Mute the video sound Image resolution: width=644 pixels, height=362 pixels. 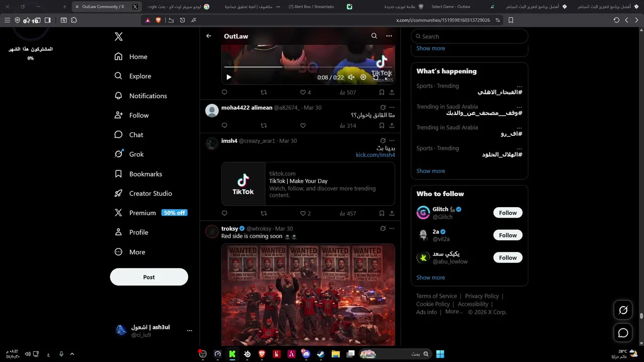point(351,77)
